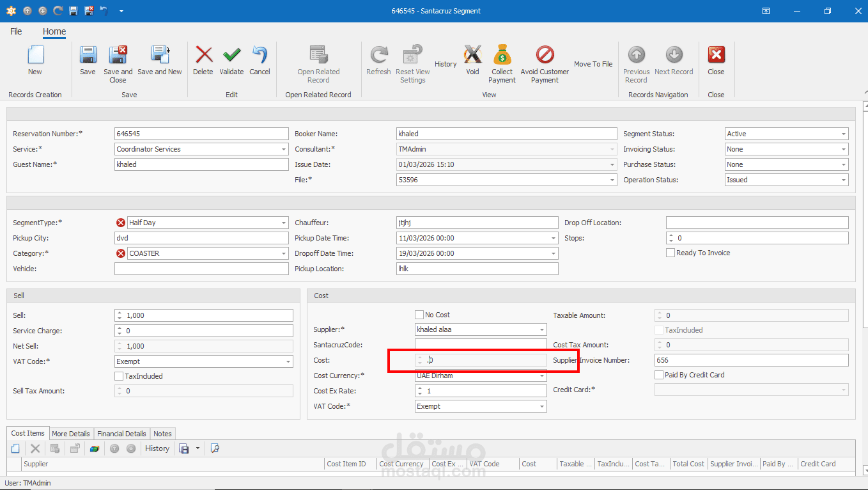Select the Cost Items tab
Screen dimensions: 868x490
28,433
